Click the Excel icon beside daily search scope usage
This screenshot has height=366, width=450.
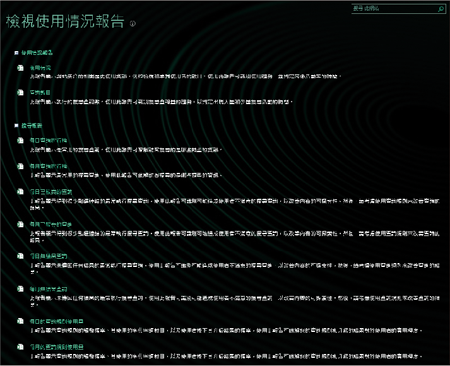click(20, 321)
